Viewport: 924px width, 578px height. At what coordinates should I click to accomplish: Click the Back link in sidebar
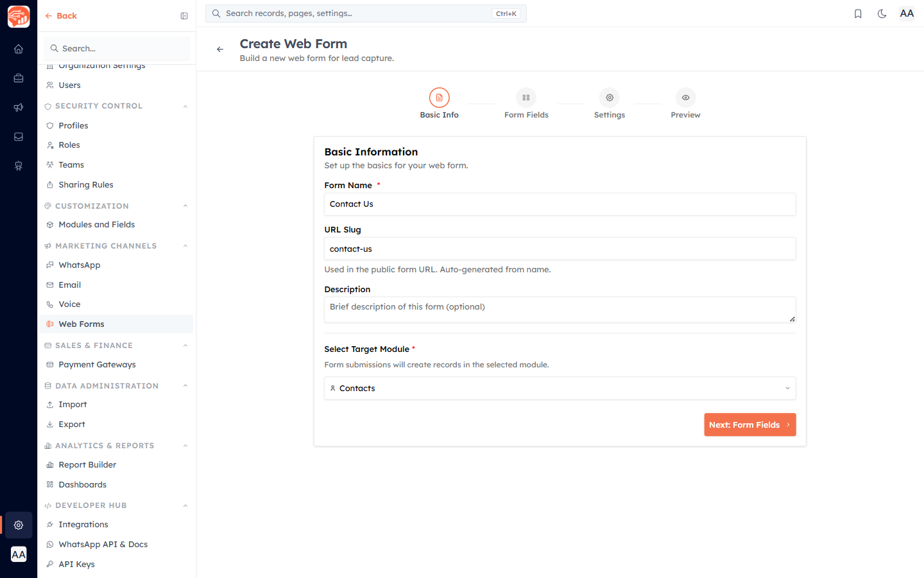click(x=61, y=16)
